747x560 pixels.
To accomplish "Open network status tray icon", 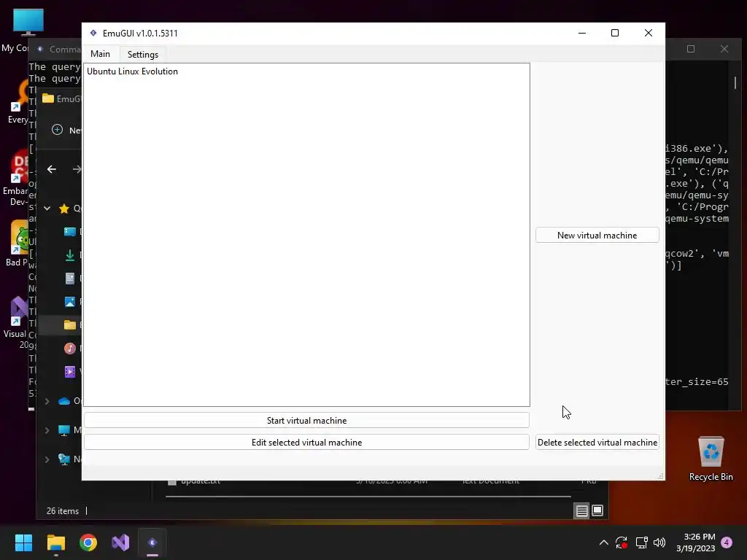I will pos(641,542).
